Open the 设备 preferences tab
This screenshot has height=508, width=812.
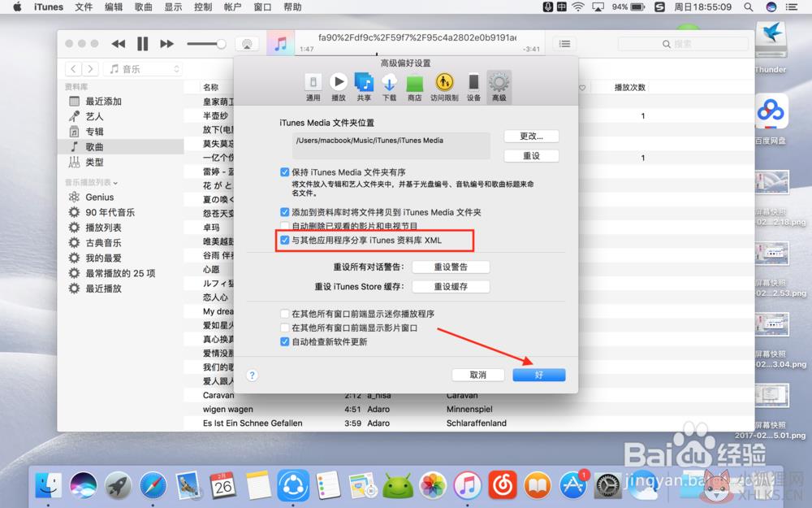point(473,87)
